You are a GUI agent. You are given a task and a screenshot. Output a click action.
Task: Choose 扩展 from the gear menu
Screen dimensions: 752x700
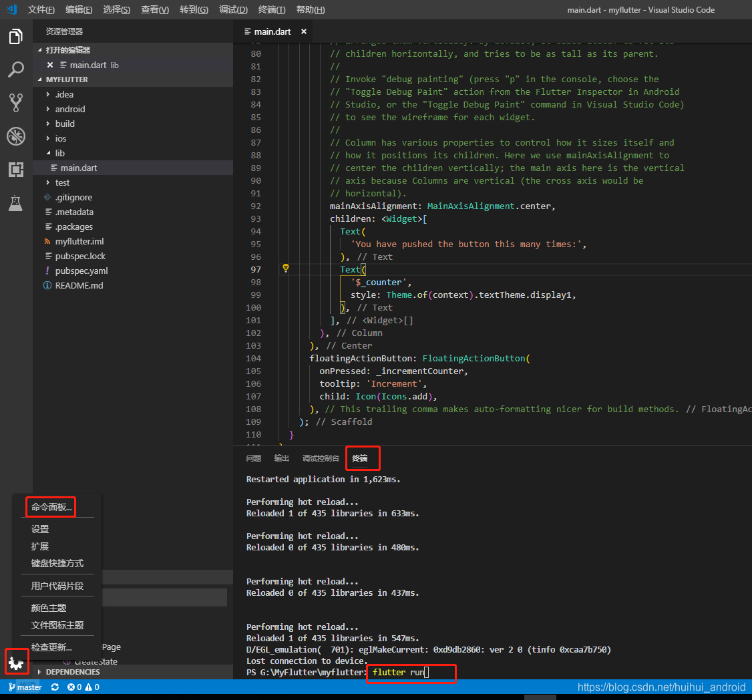click(40, 546)
